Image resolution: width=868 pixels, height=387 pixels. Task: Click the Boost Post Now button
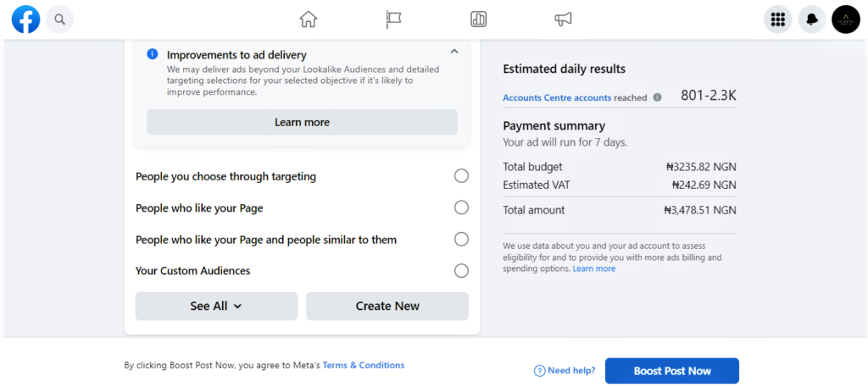pos(672,371)
